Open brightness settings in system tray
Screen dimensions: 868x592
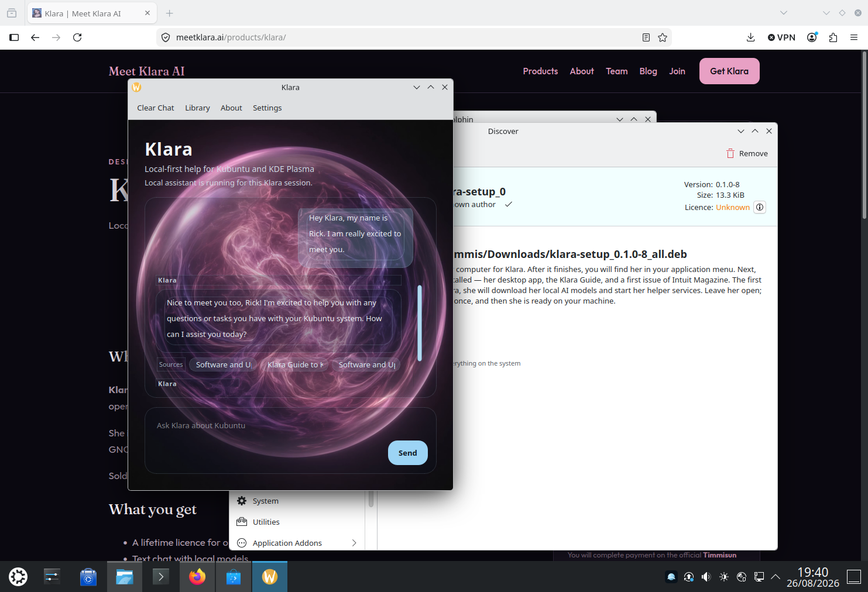pyautogui.click(x=724, y=577)
